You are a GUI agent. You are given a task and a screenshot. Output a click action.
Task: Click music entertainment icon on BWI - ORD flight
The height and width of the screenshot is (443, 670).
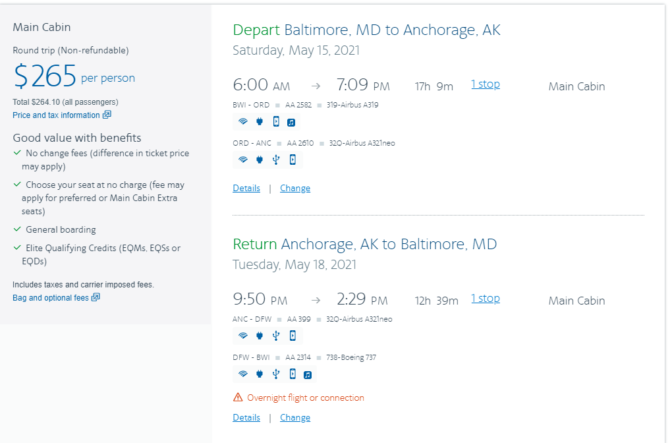coord(292,122)
